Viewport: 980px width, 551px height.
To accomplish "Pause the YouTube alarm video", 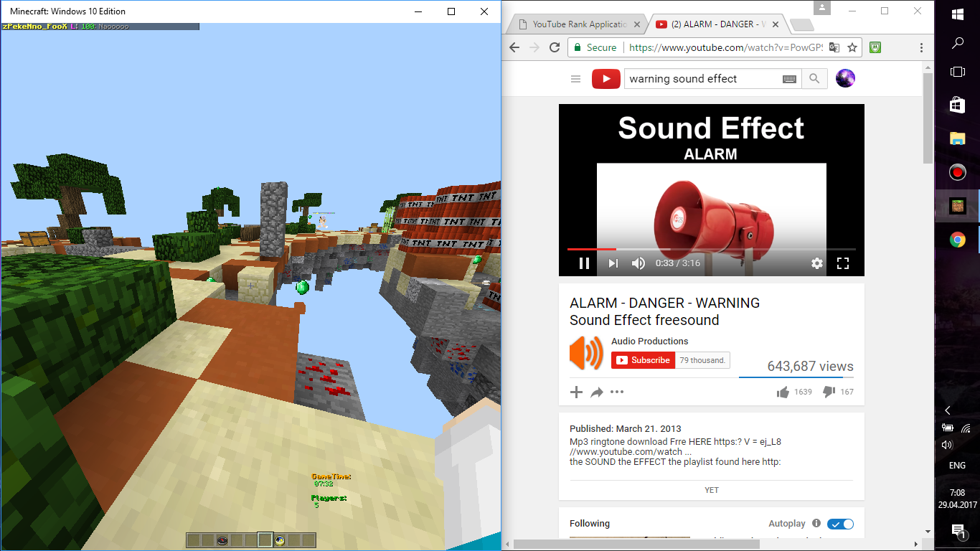I will pyautogui.click(x=584, y=263).
